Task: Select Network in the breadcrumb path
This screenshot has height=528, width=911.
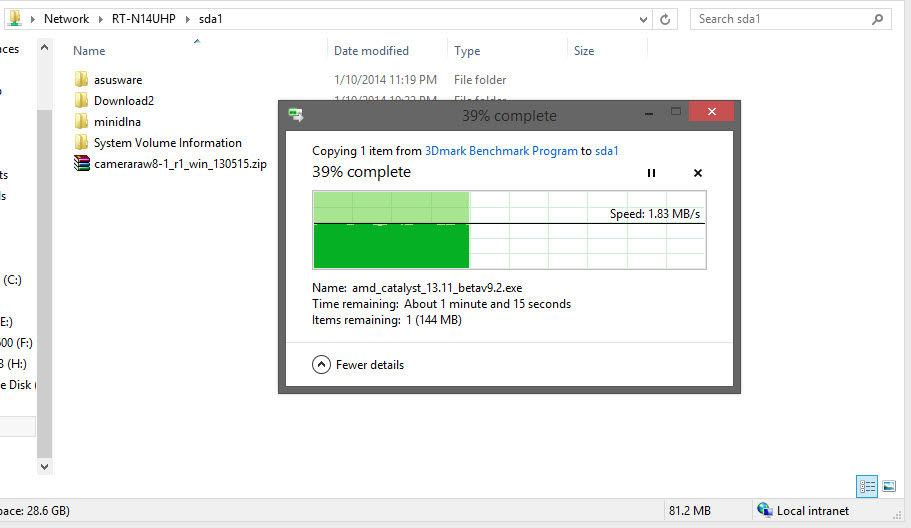Action: (66, 19)
